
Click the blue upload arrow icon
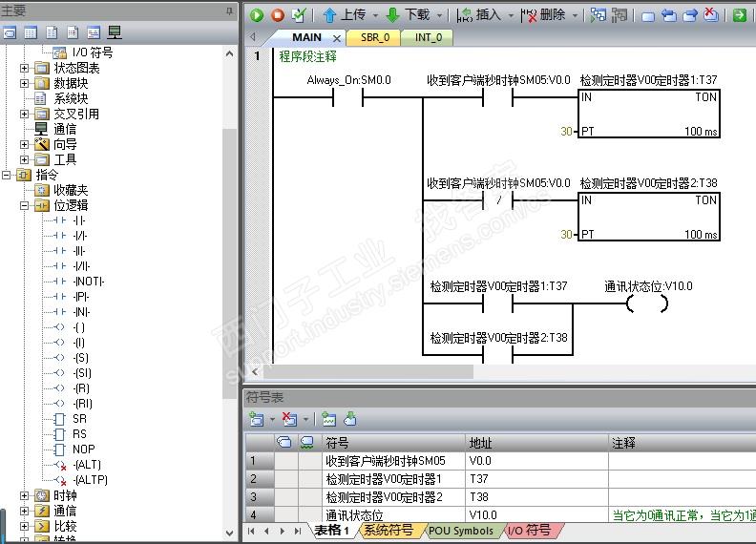pos(329,15)
